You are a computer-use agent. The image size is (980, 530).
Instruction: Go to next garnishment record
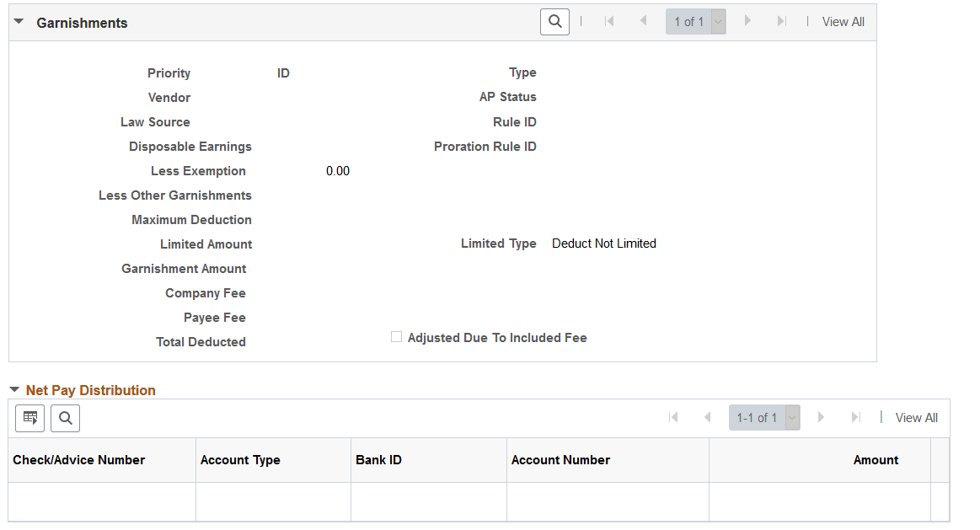tap(747, 21)
